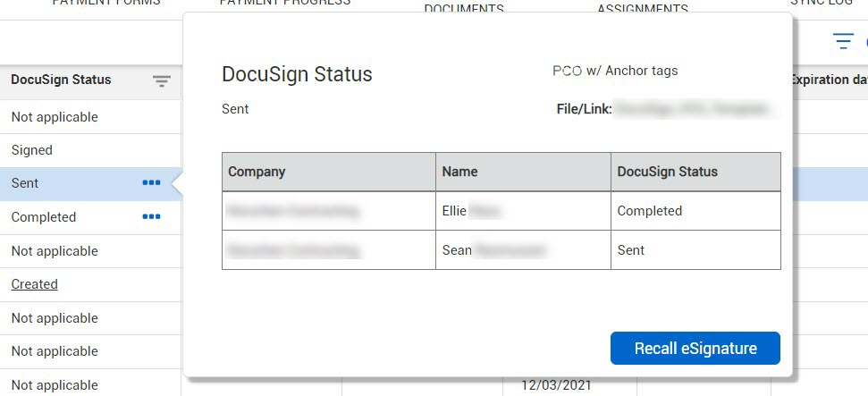Viewport: 868px width, 396px height.
Task: Click the Company column header in the popup
Action: 329,172
